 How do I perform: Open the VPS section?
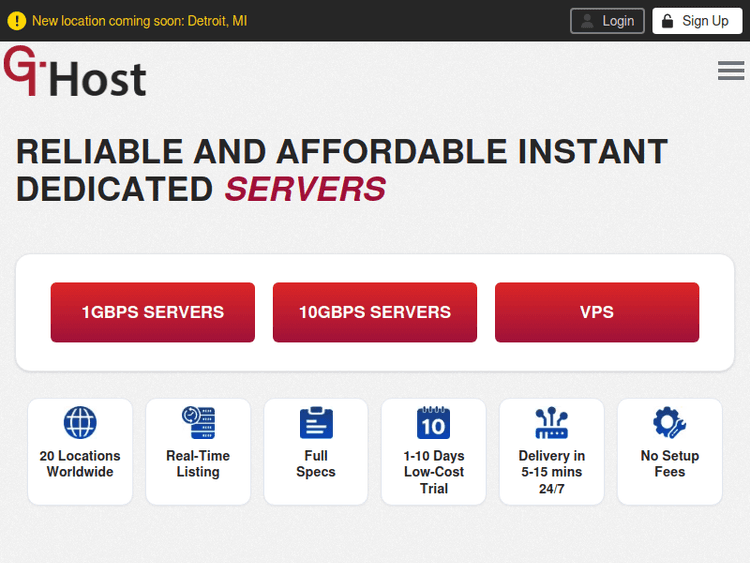click(597, 312)
